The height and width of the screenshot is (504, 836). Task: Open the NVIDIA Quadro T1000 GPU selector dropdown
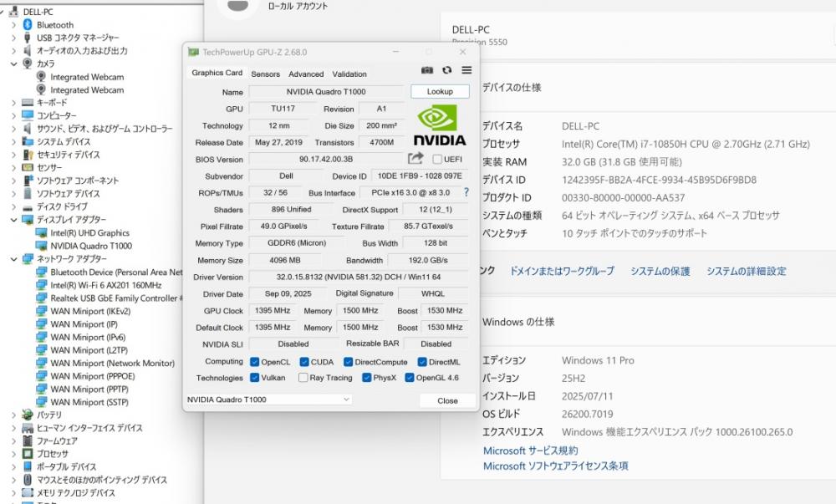pos(268,399)
